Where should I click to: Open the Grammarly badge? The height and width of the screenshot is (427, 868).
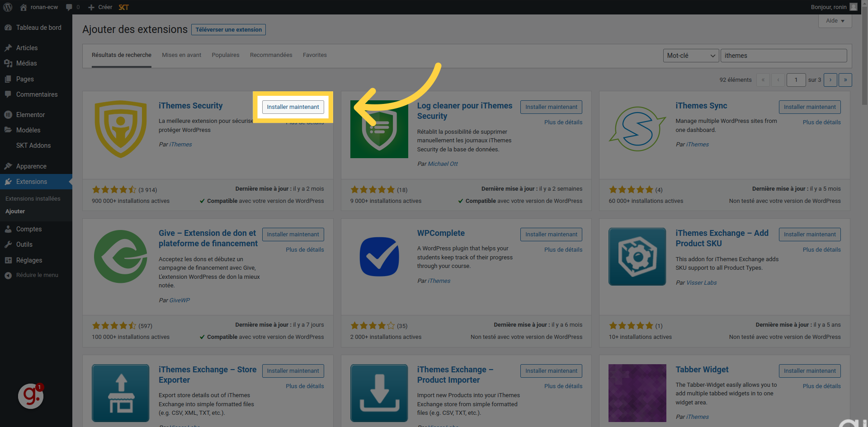[31, 396]
